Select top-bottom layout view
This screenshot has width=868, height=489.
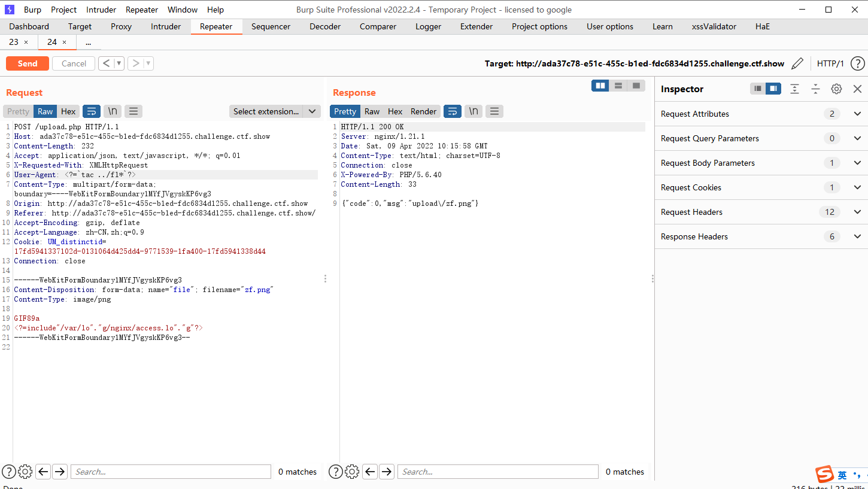point(618,86)
